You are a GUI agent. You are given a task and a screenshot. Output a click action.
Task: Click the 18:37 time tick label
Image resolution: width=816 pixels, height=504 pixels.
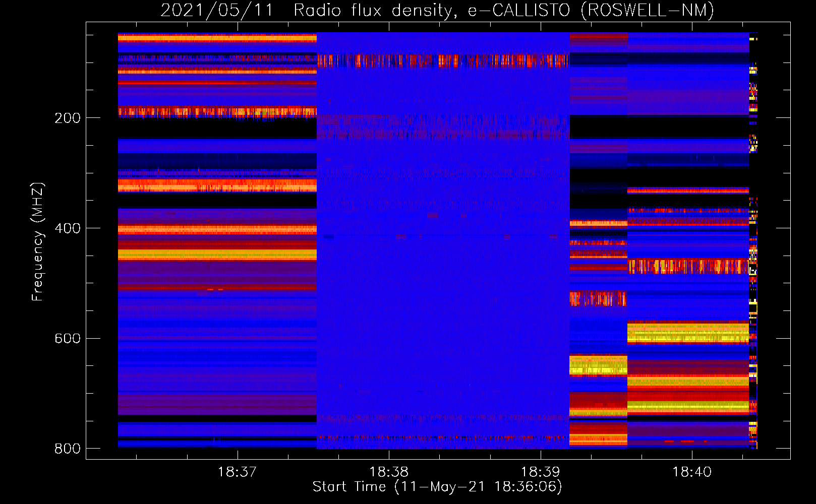click(x=237, y=472)
